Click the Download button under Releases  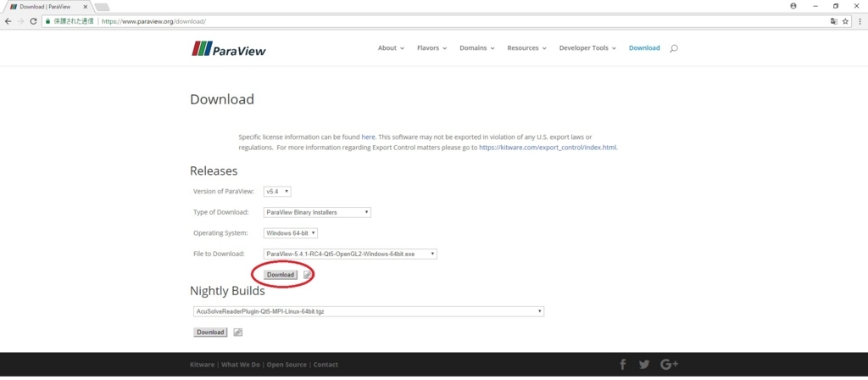pyautogui.click(x=280, y=275)
